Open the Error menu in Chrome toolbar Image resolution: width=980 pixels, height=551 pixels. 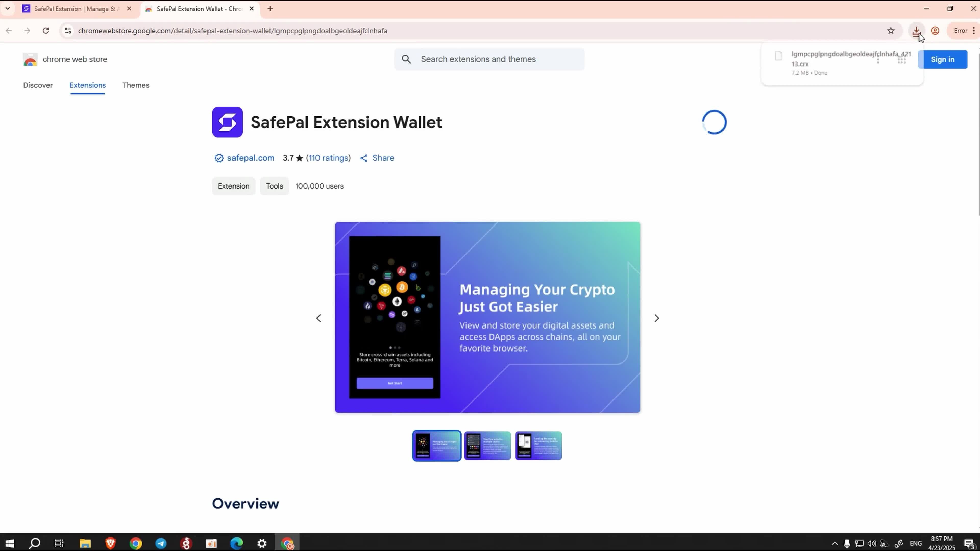(964, 31)
